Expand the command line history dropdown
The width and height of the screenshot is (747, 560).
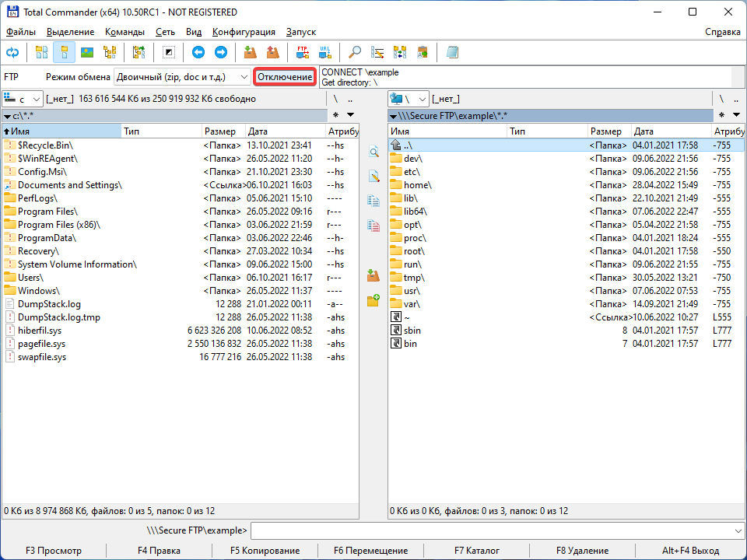click(738, 530)
